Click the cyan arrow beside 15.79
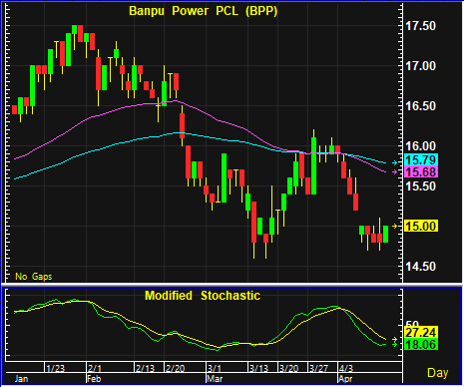 click(x=395, y=163)
